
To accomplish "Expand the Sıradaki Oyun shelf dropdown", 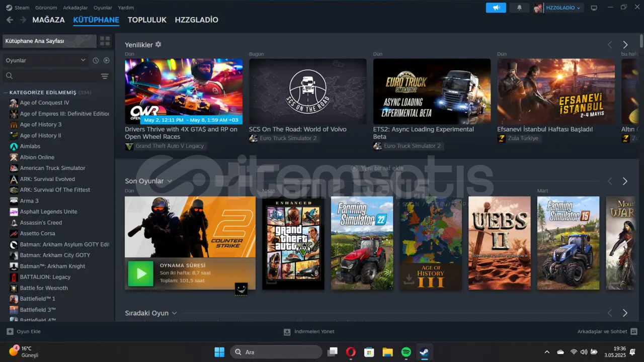I will point(175,313).
